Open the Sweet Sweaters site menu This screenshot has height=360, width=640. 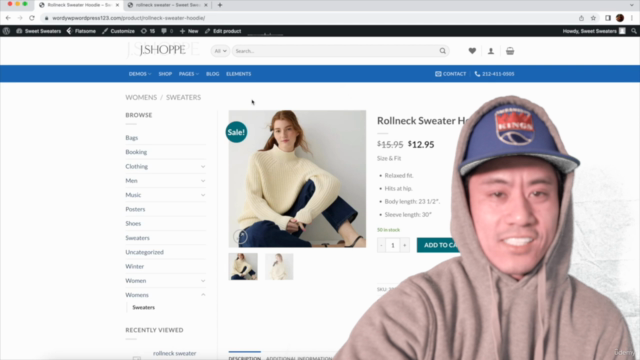(38, 31)
